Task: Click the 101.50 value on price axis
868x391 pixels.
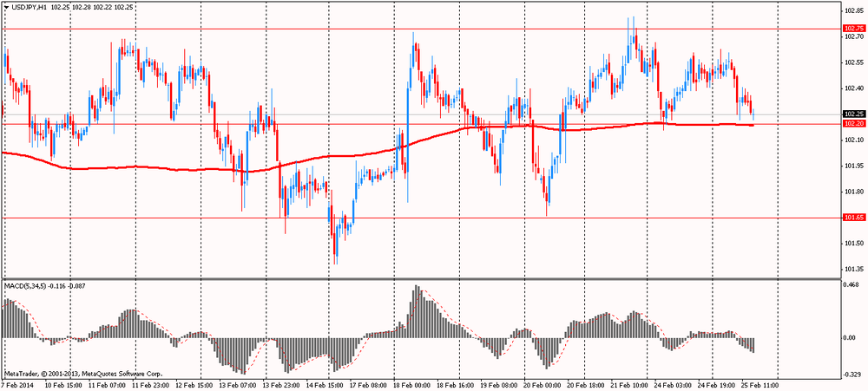Action: 854,244
